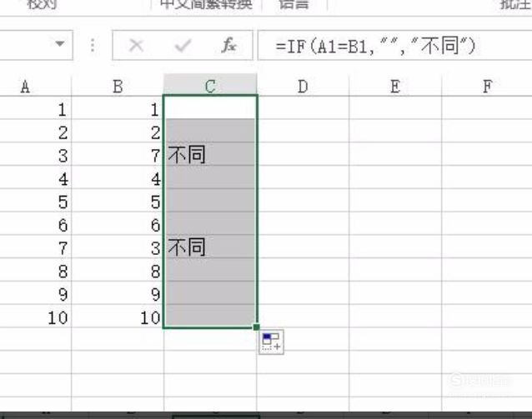Open Insert Function via fx icon
The image size is (532, 419).
point(229,46)
